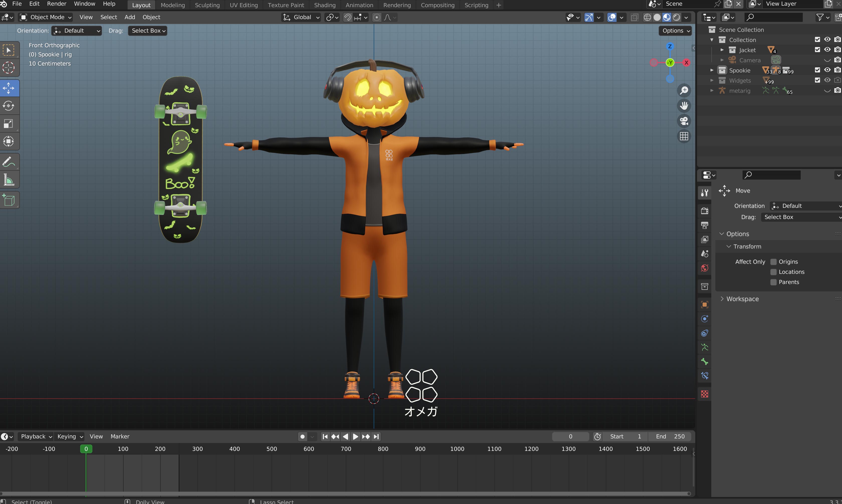Open the Render menu
The width and height of the screenshot is (842, 504).
pyautogui.click(x=56, y=4)
